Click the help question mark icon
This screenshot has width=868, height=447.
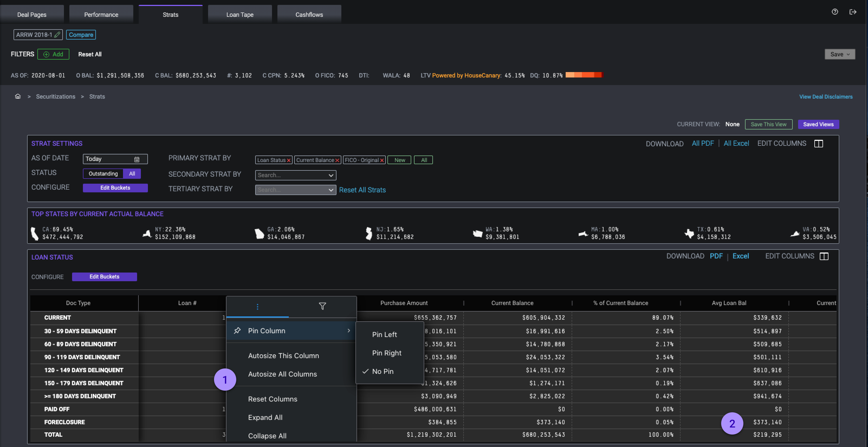834,12
